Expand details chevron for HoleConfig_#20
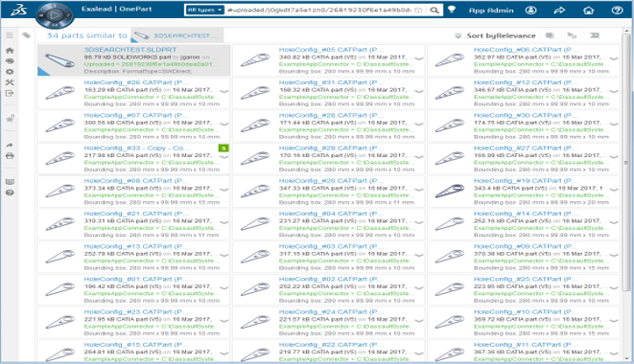This screenshot has height=364, width=634. tap(419, 189)
